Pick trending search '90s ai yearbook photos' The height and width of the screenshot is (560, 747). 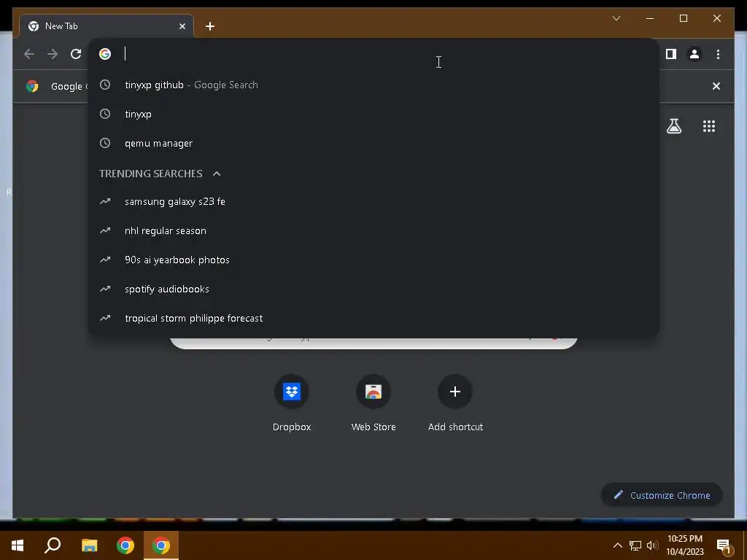click(373, 260)
